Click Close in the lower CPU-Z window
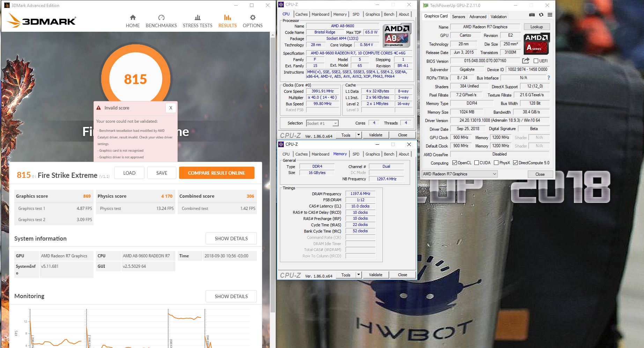The image size is (644, 348). pos(402,275)
